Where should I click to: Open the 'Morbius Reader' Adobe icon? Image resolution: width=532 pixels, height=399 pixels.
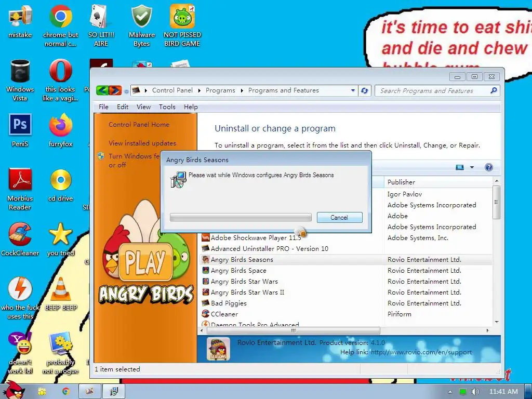tap(20, 189)
